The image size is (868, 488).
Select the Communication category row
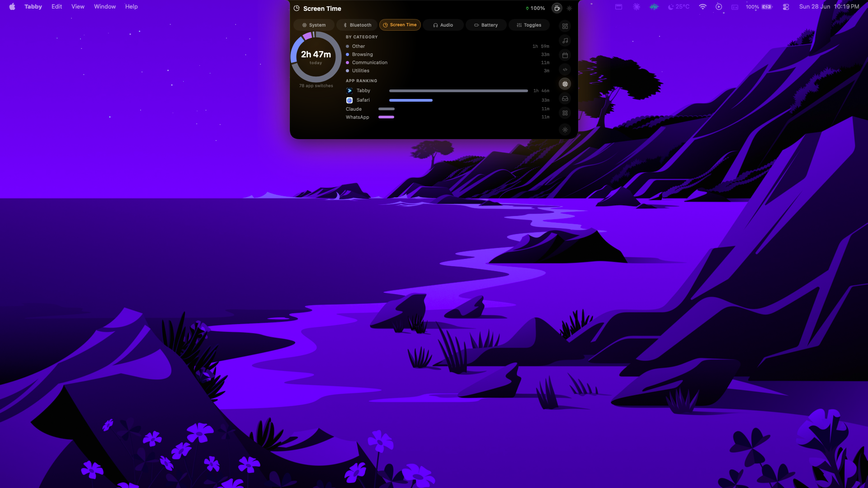point(448,63)
